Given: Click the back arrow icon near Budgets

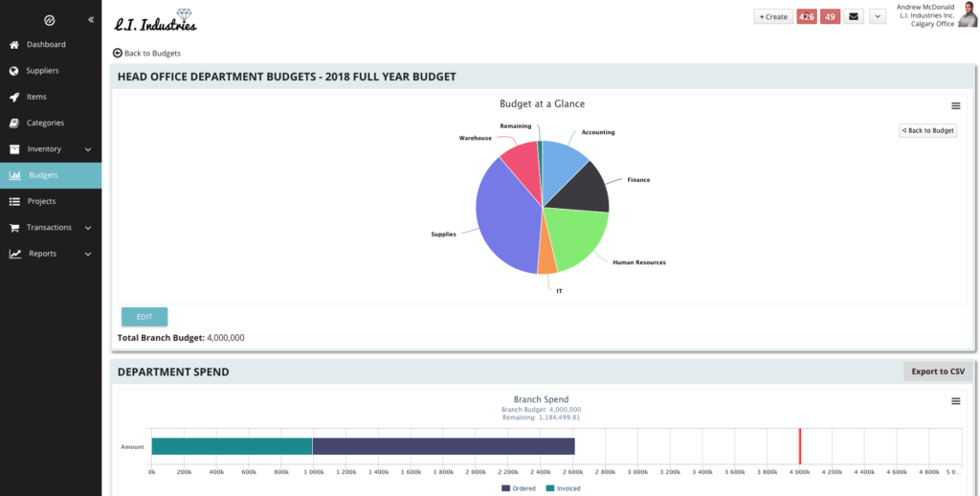Looking at the screenshot, I should tap(117, 54).
